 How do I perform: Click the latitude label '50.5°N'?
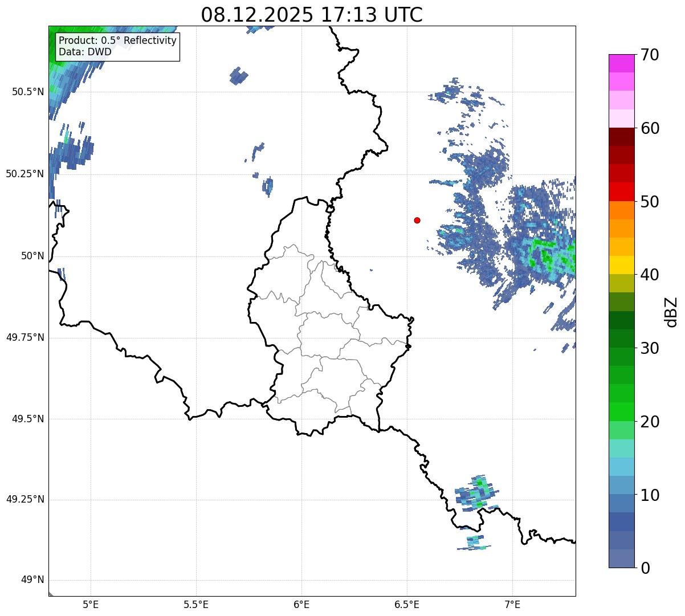28,92
